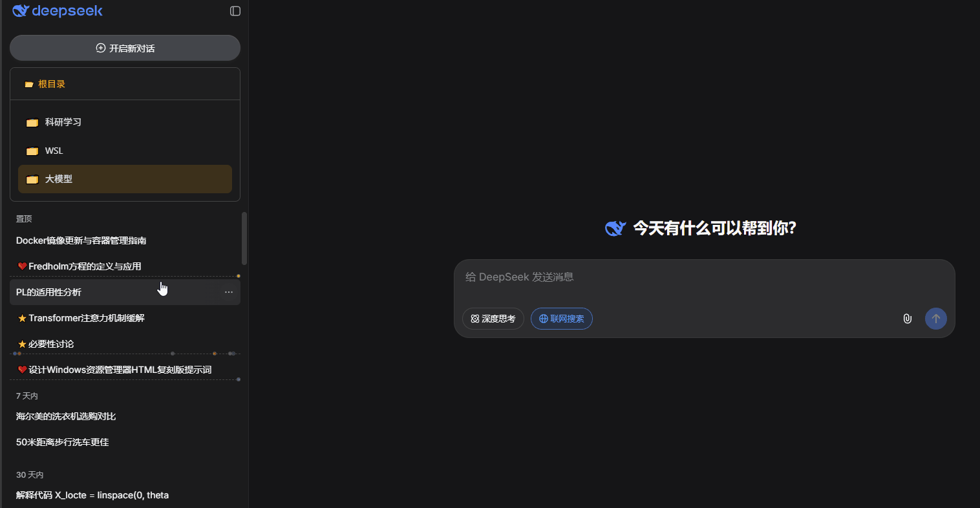Image resolution: width=980 pixels, height=508 pixels.
Task: Toggle 深度思考 deep thinking mode
Action: point(493,319)
